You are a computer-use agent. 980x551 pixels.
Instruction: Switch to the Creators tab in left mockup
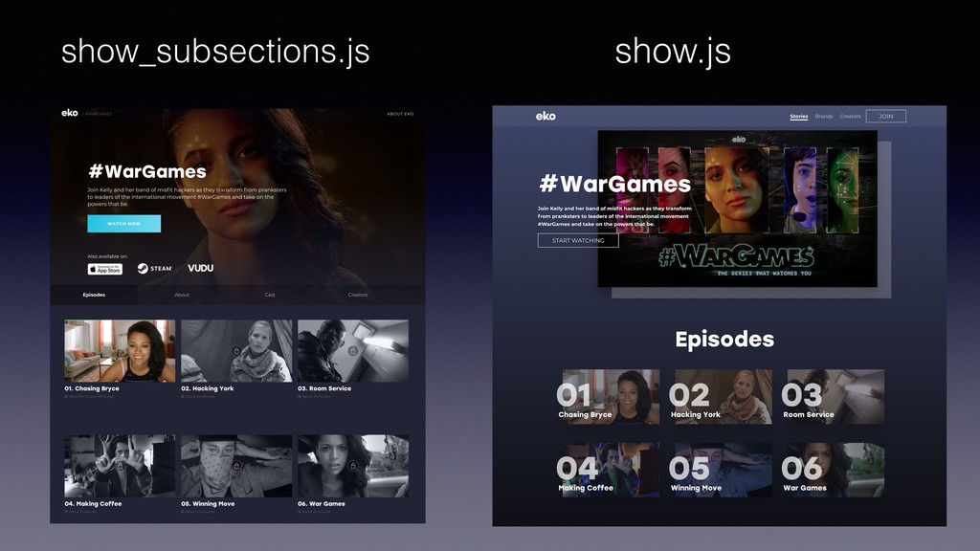[x=358, y=295]
